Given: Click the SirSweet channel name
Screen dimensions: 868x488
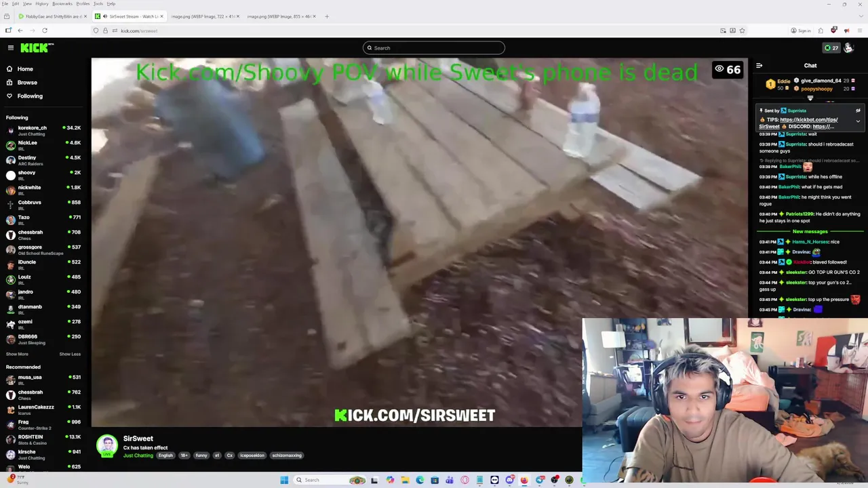Looking at the screenshot, I should [138, 439].
